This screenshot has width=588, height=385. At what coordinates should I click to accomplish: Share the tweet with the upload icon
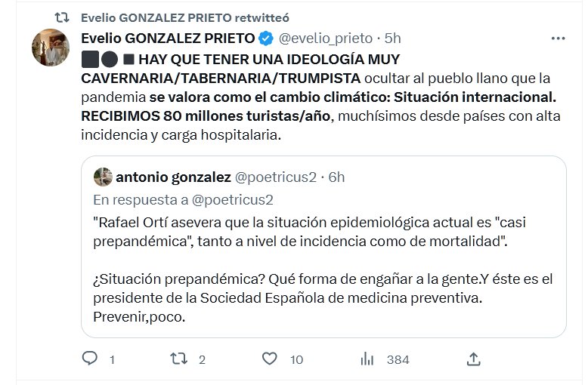point(474,359)
